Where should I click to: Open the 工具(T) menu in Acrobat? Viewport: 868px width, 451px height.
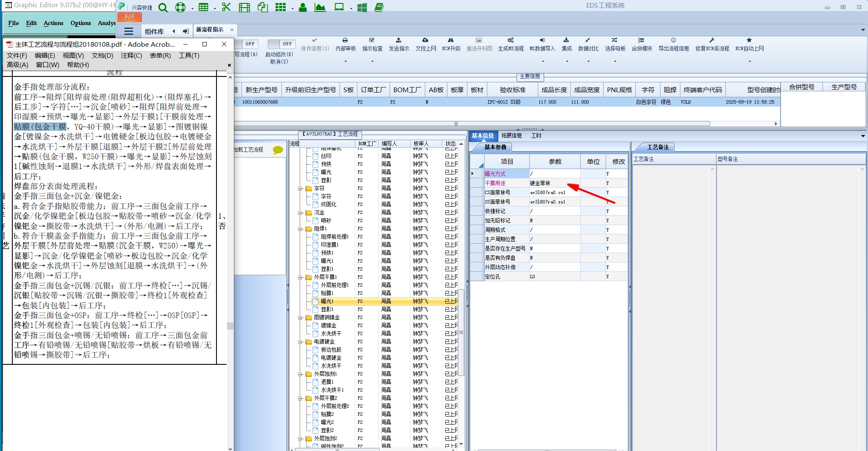coord(189,56)
